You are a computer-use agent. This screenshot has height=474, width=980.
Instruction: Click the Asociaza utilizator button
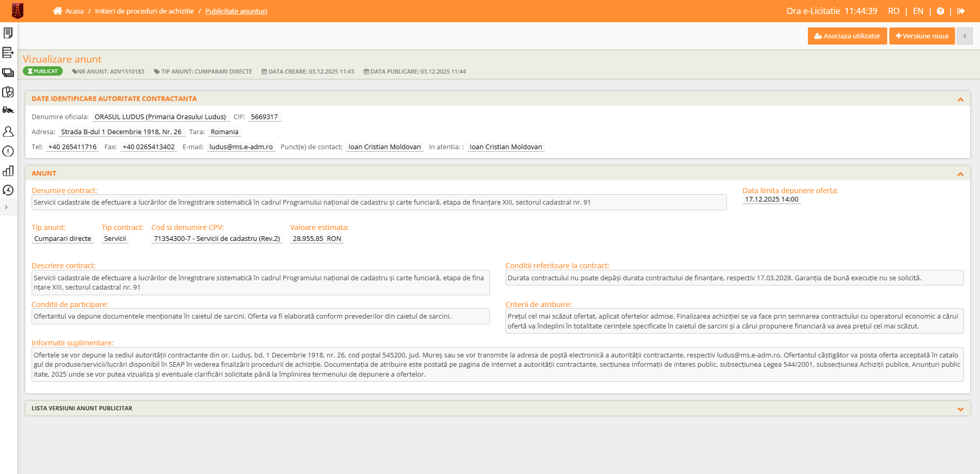[847, 36]
